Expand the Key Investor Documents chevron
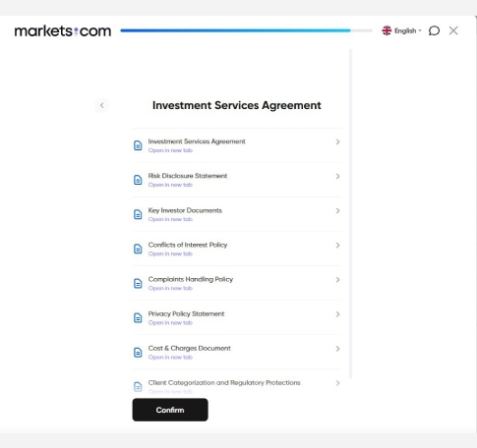 click(x=337, y=210)
